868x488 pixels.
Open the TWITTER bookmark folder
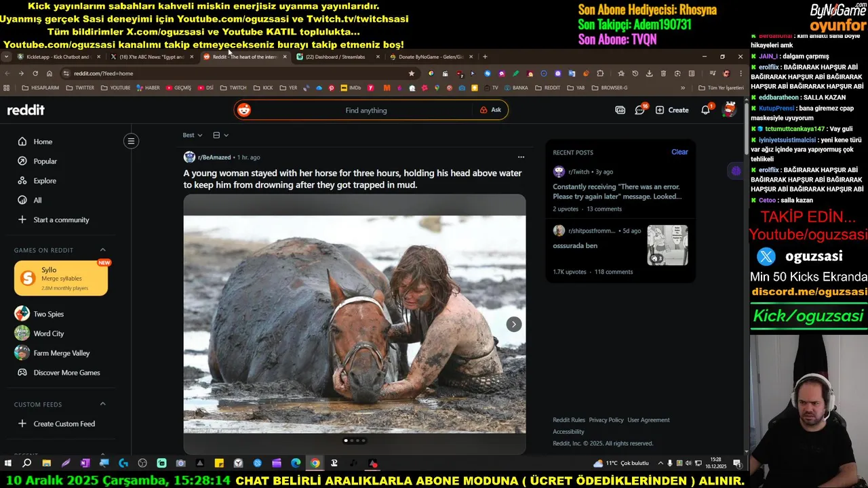(x=80, y=87)
